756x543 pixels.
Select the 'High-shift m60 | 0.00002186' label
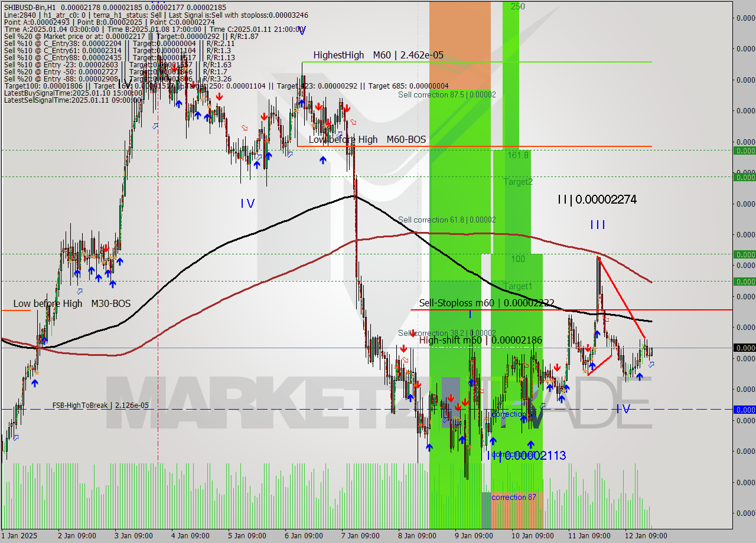(481, 340)
